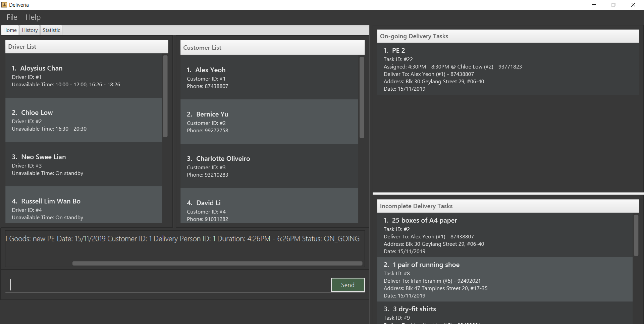
Task: Click address Blk 47 Tampines Street 20
Action: point(436,288)
